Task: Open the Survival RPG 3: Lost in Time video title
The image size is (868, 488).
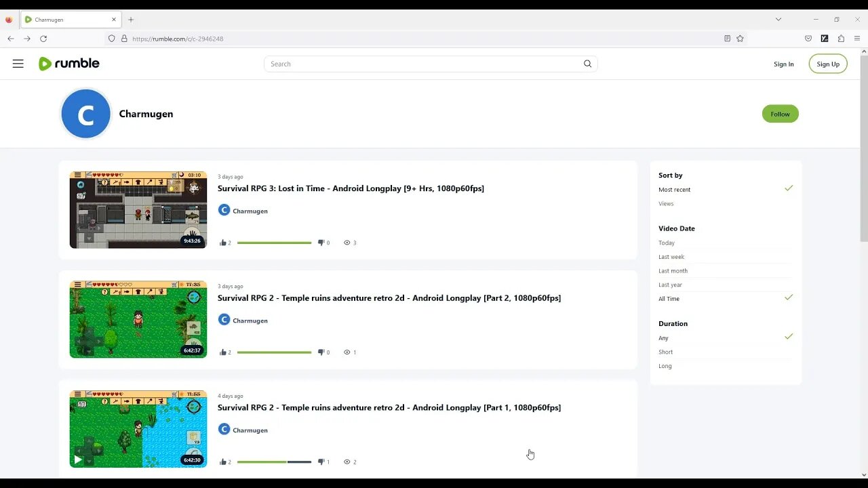Action: click(x=351, y=188)
